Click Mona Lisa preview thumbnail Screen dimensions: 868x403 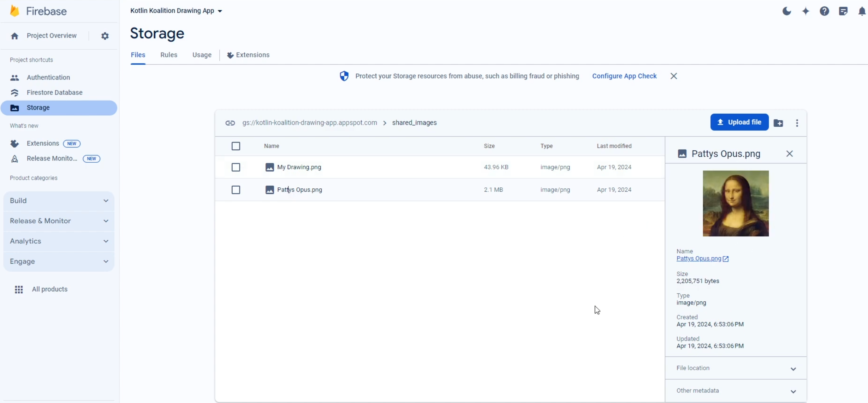pos(736,204)
